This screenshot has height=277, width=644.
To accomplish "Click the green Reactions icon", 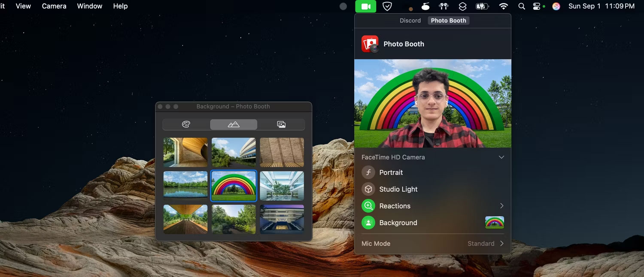I will (368, 206).
